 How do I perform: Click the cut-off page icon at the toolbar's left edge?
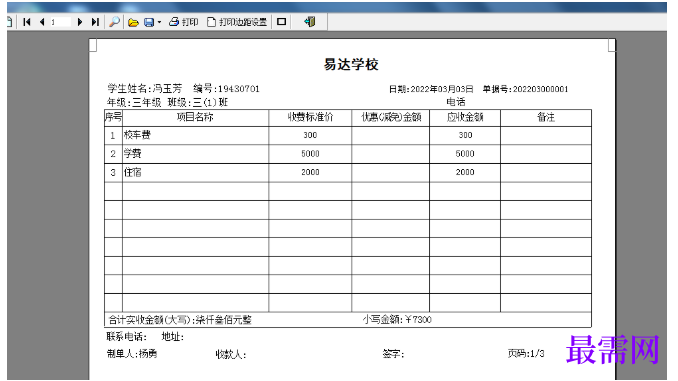(10, 22)
